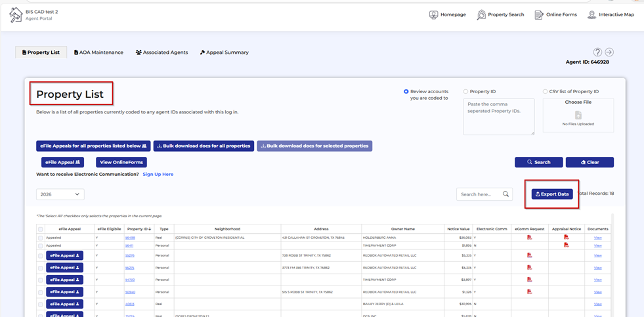Click the Sign Up Here link

click(158, 175)
